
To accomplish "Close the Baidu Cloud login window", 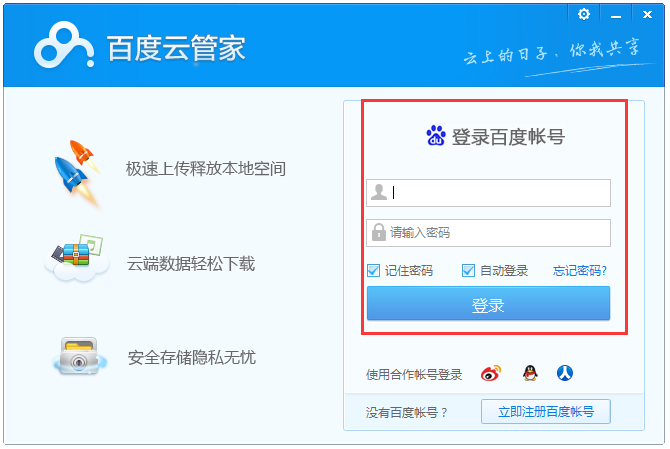I will click(647, 15).
